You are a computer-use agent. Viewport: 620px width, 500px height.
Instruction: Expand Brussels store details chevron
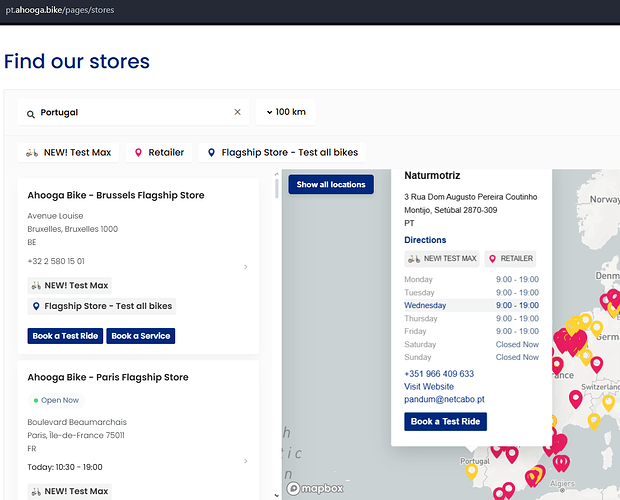click(246, 267)
